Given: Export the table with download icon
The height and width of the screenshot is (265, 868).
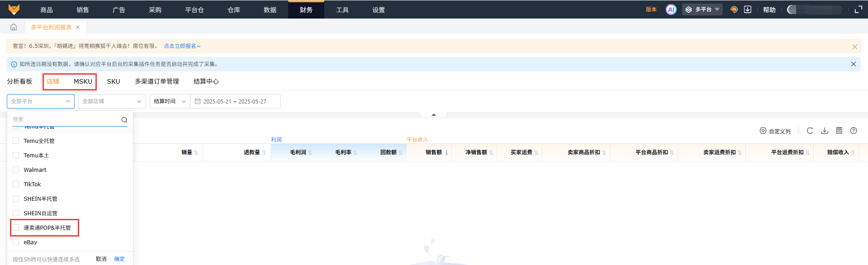Looking at the screenshot, I should (x=825, y=131).
